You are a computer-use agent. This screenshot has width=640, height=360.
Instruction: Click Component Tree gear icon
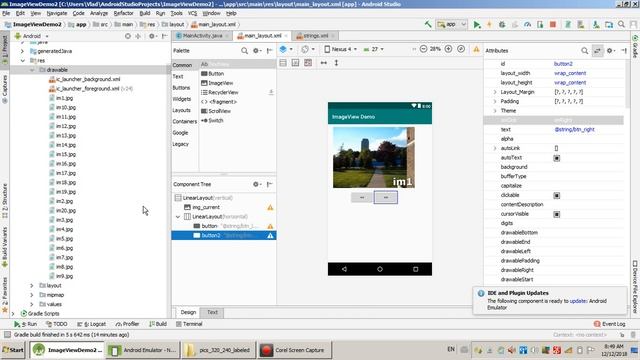click(x=256, y=184)
